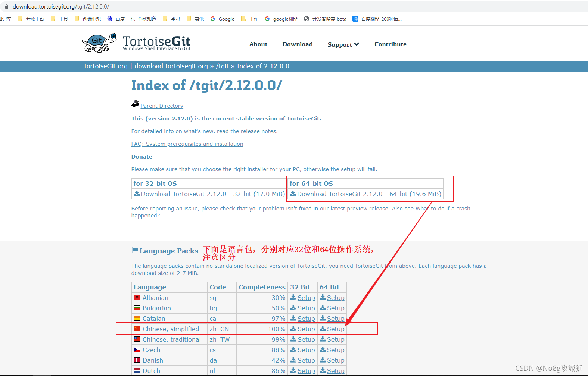
Task: Click the Language Packs flag icon
Action: coord(135,250)
